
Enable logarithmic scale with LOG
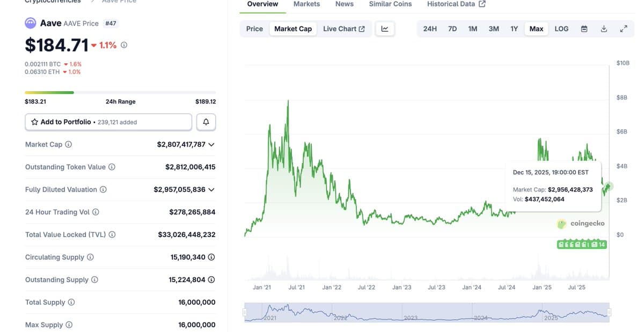[x=561, y=28]
